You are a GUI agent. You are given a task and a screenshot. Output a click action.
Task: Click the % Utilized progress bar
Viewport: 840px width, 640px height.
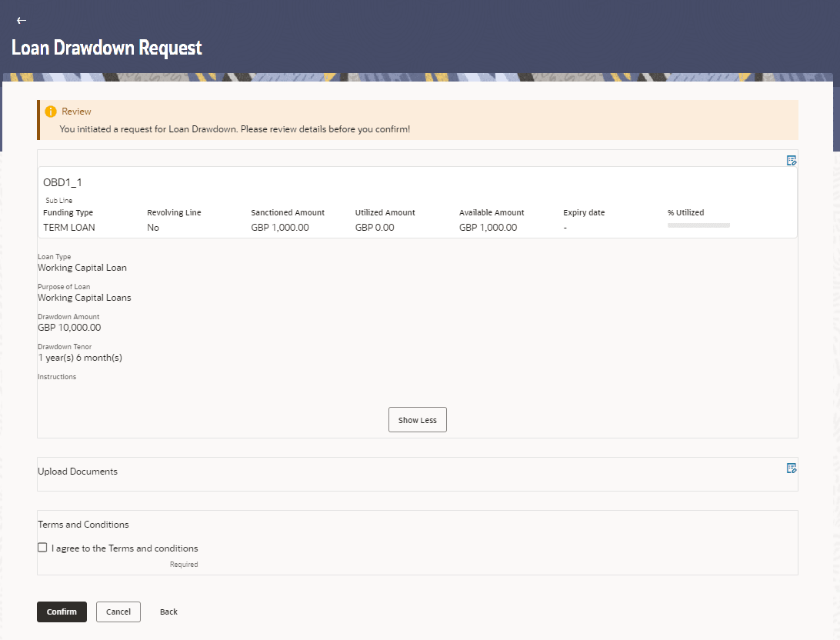698,225
